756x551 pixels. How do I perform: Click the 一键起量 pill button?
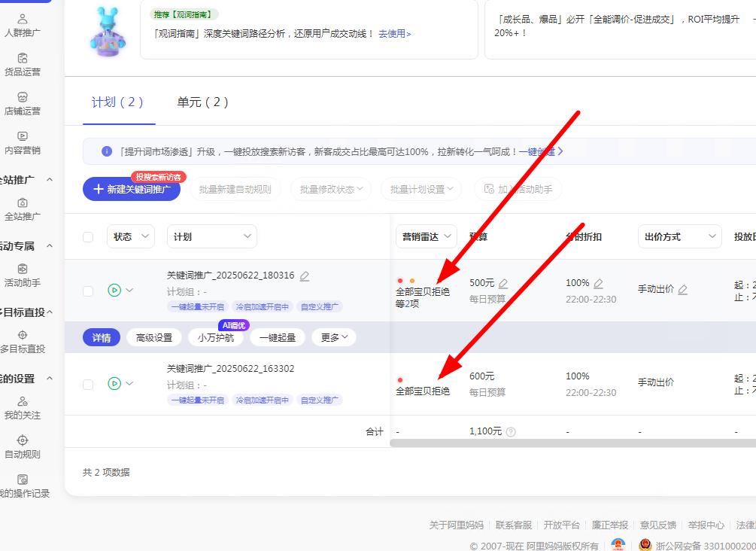[x=278, y=337]
